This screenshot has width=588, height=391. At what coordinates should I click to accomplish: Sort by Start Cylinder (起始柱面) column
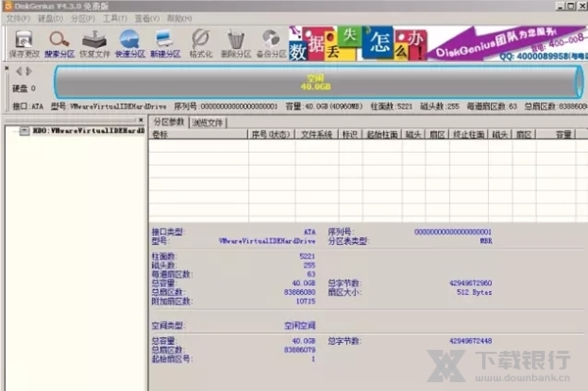pos(382,134)
